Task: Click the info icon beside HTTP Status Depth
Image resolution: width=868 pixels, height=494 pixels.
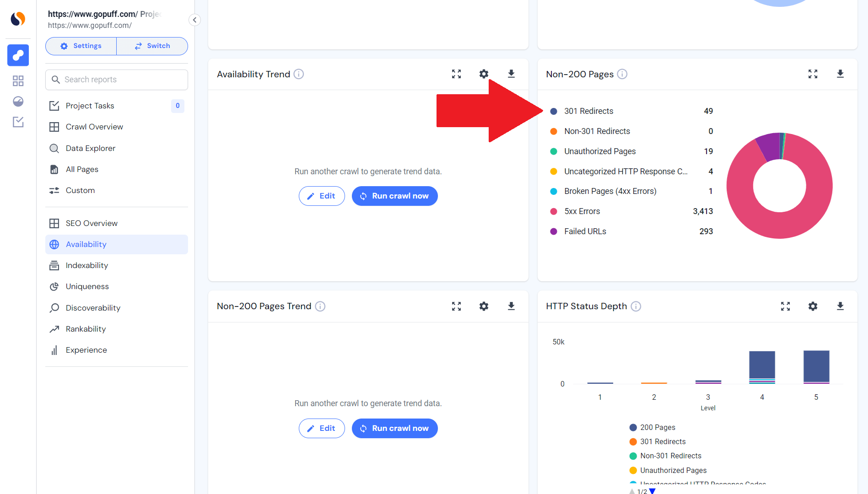Action: (x=636, y=307)
